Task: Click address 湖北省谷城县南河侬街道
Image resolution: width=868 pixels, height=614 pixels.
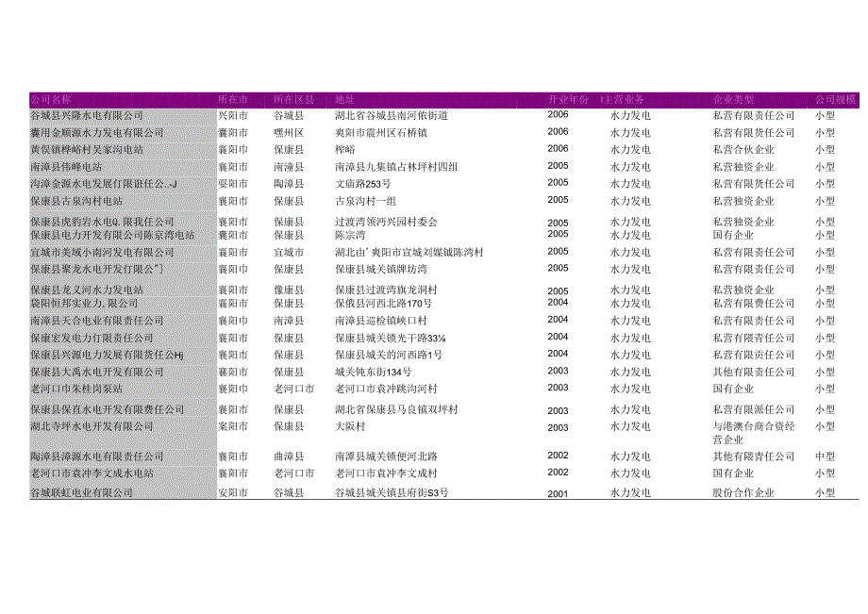Action: coord(392,116)
